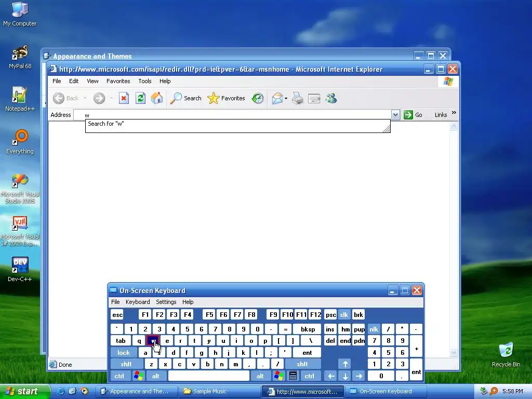Click the main ent key beside the apostrophe

(x=307, y=353)
